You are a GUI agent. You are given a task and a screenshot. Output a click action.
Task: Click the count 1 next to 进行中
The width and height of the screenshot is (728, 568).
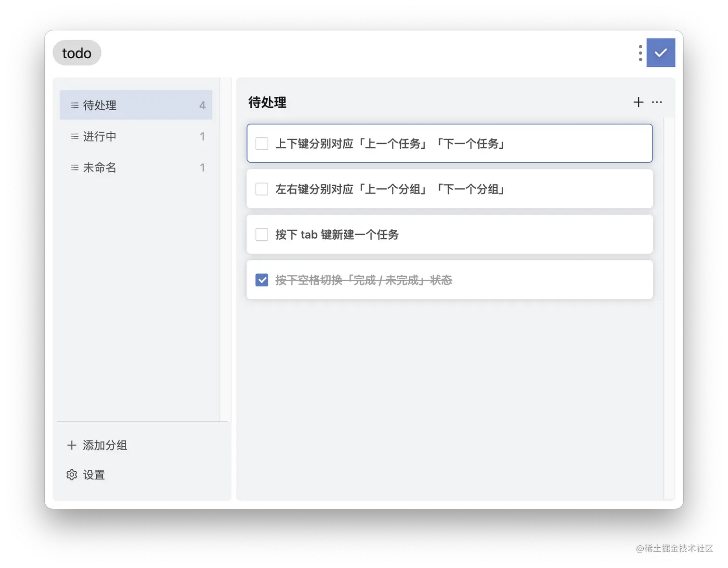(x=202, y=136)
